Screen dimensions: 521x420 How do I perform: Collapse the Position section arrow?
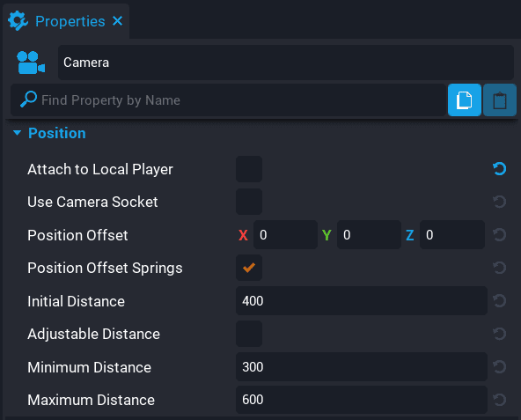[17, 133]
